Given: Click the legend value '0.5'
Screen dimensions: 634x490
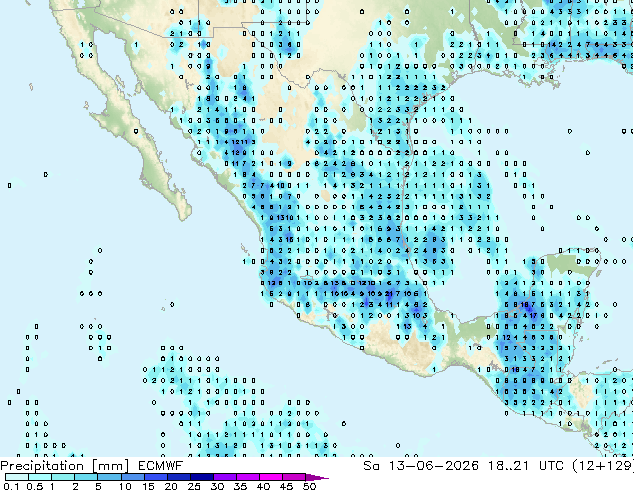Looking at the screenshot, I should pos(35,486).
